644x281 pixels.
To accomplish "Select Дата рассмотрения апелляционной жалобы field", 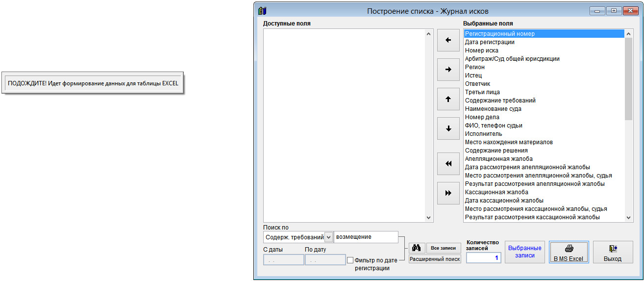I will [x=544, y=167].
